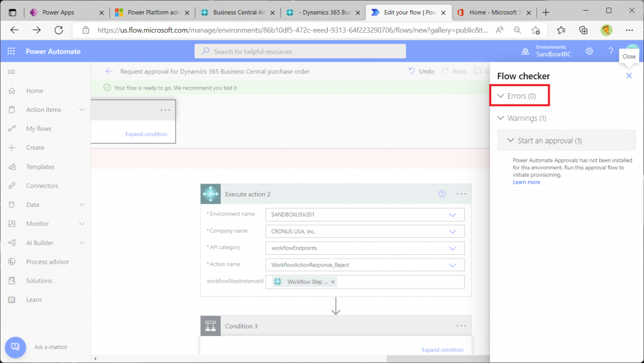Go to My flows in sidebar

click(38, 129)
